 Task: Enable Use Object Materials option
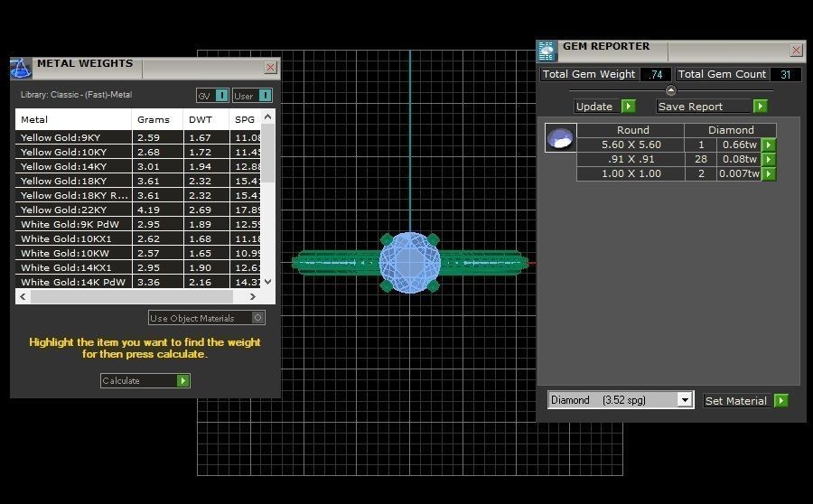[207, 318]
